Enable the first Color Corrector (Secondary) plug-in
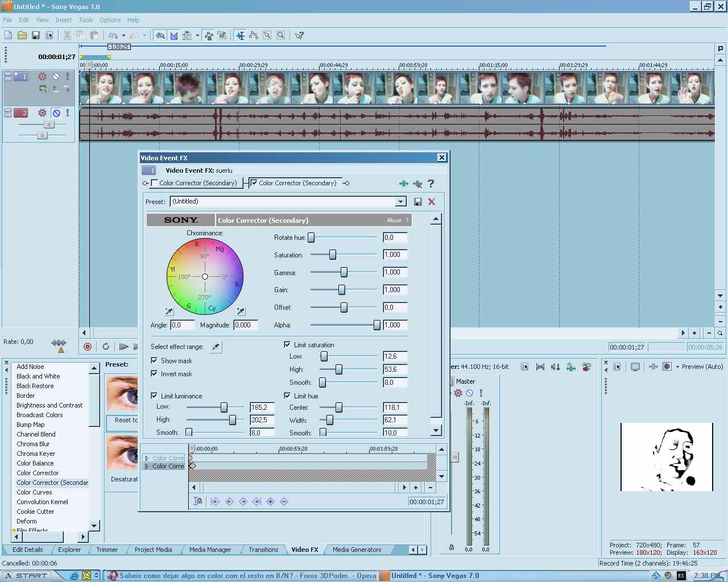 (155, 183)
